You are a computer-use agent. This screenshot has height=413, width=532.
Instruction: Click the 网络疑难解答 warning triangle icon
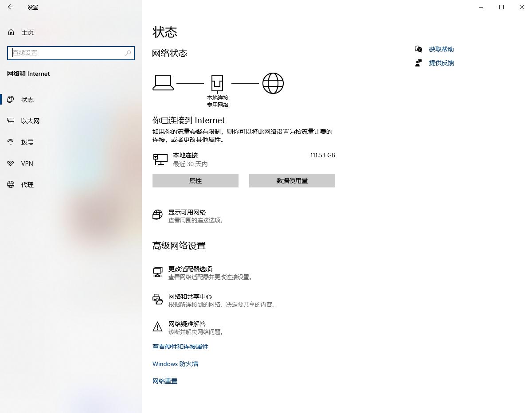[157, 327]
